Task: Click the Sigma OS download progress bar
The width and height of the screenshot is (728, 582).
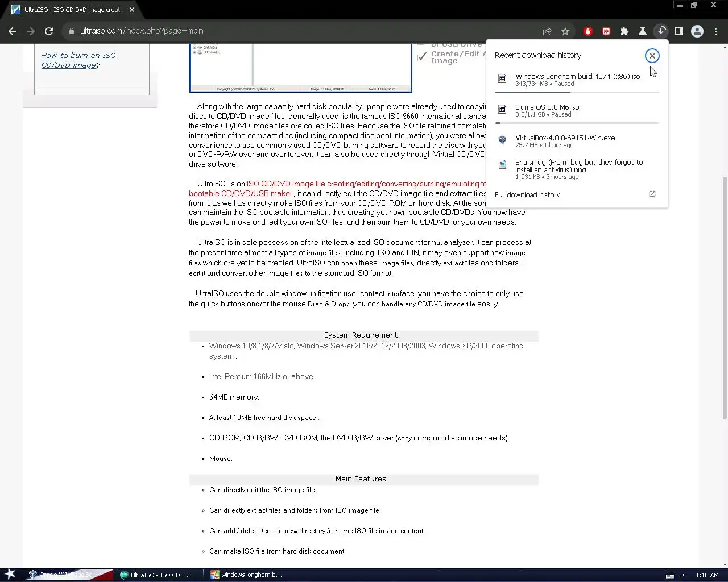Action: pos(577,123)
